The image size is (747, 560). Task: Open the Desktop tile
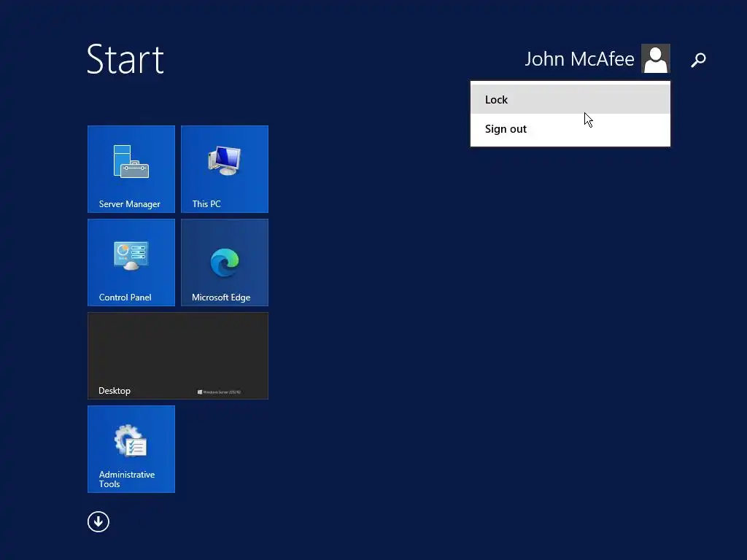pos(178,356)
